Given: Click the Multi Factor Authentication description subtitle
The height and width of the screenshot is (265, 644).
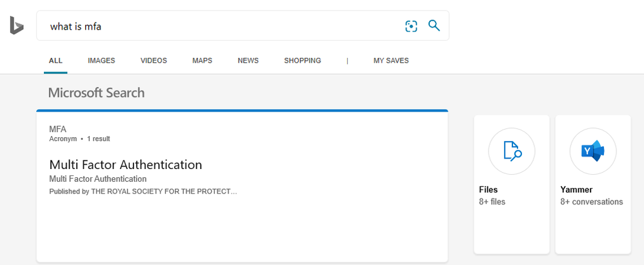Looking at the screenshot, I should [x=97, y=179].
